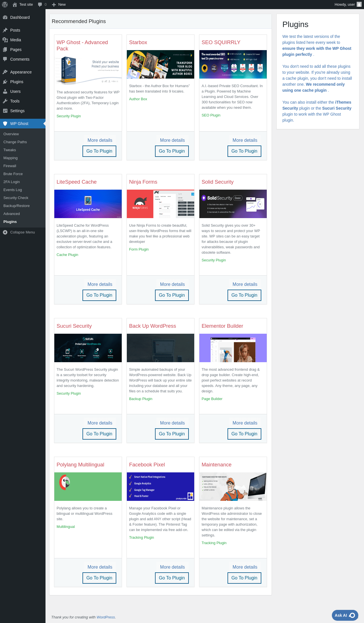Click the Facebook Pixel banner image
This screenshot has height=623, width=364.
pyautogui.click(x=160, y=487)
